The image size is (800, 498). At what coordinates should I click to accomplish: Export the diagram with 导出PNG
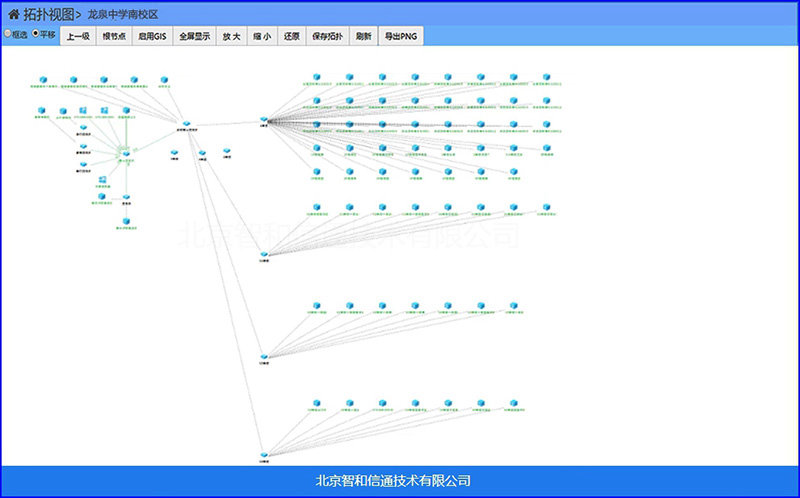[x=401, y=36]
